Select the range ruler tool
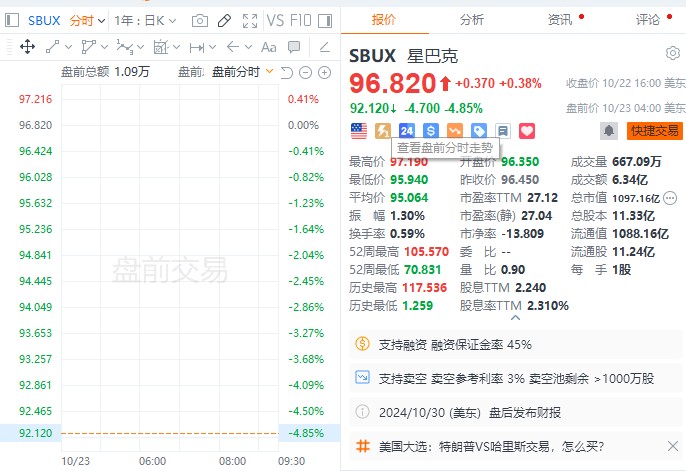686x471 pixels. pyautogui.click(x=196, y=47)
